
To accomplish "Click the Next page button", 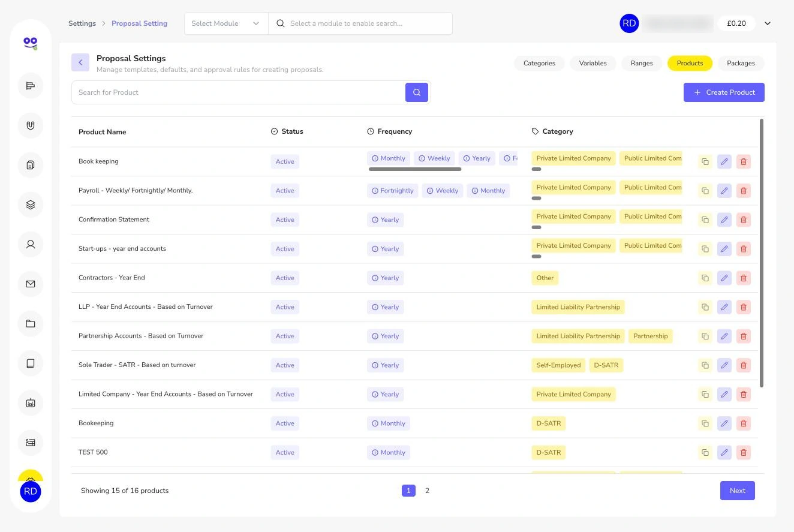I will click(x=738, y=491).
